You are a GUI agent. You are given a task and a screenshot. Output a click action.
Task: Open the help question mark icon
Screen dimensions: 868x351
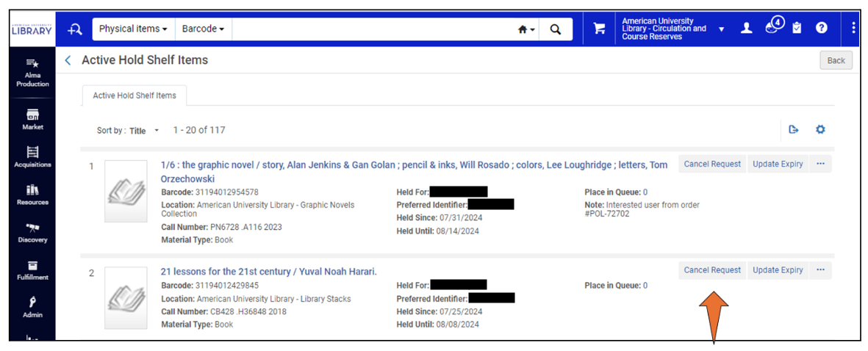822,29
